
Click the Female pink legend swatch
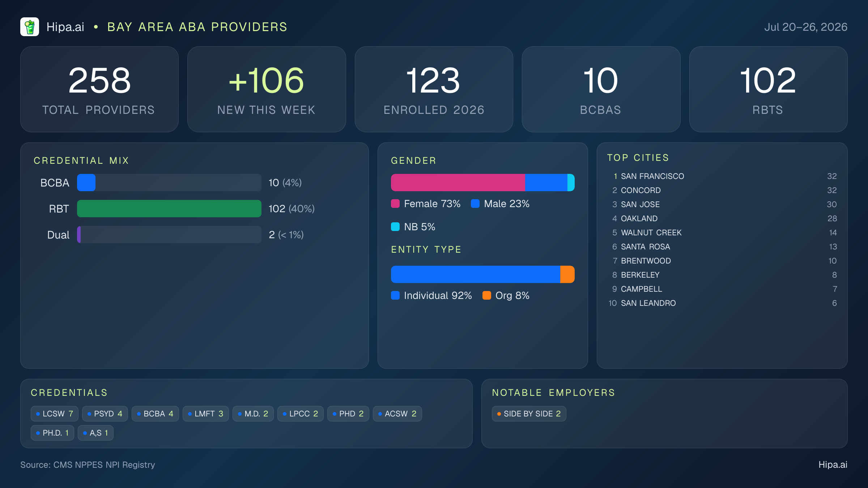(395, 204)
